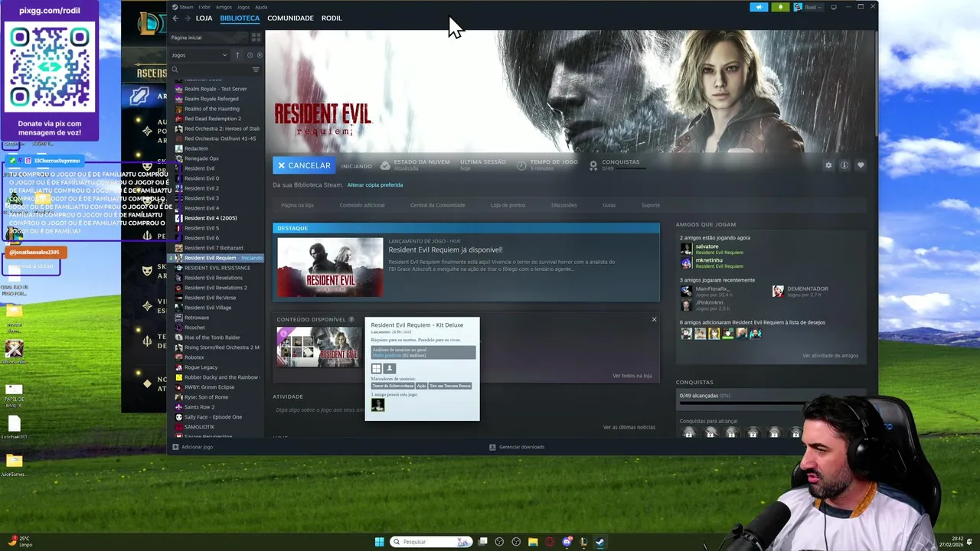This screenshot has width=980, height=551.
Task: Click the library search magnifier icon
Action: (175, 70)
